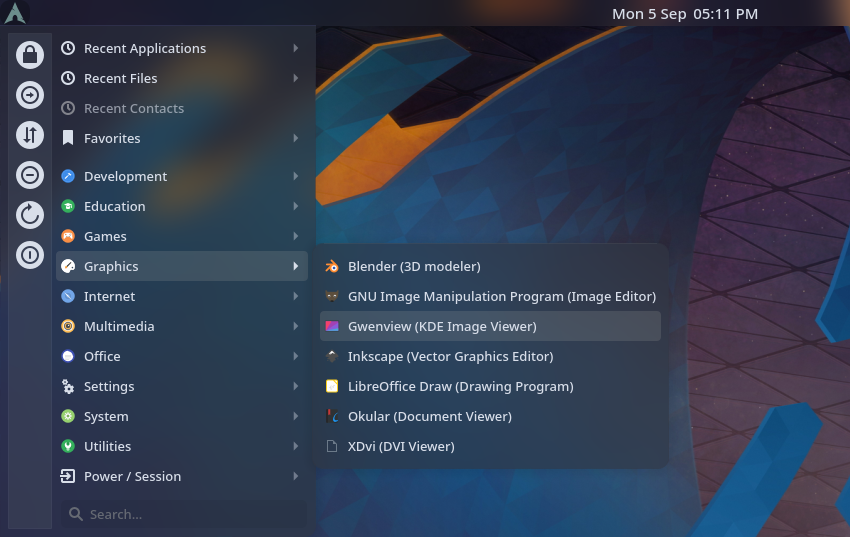This screenshot has height=537, width=850.
Task: Click the Internet category icon
Action: coord(68,296)
